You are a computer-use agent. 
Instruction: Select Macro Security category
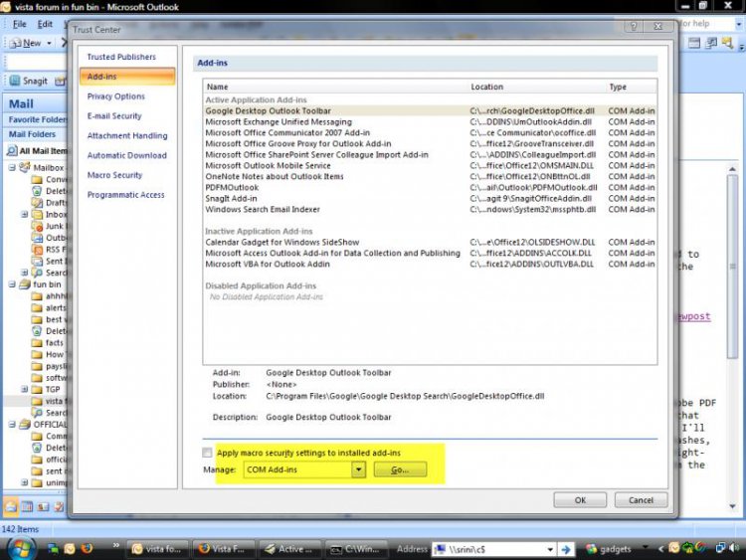(114, 175)
